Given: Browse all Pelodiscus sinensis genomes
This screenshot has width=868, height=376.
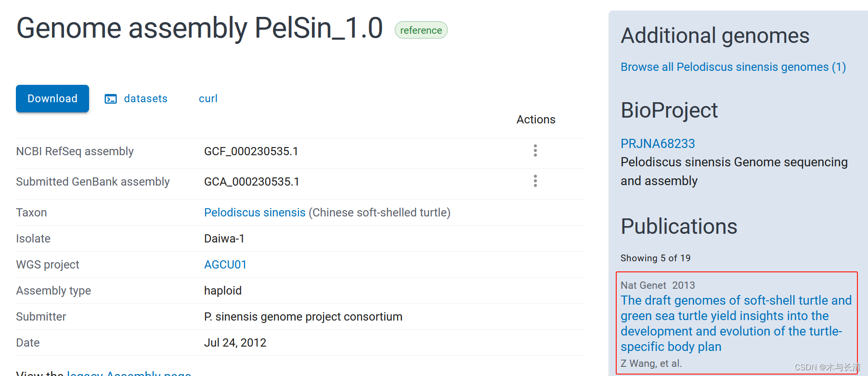Looking at the screenshot, I should [733, 67].
